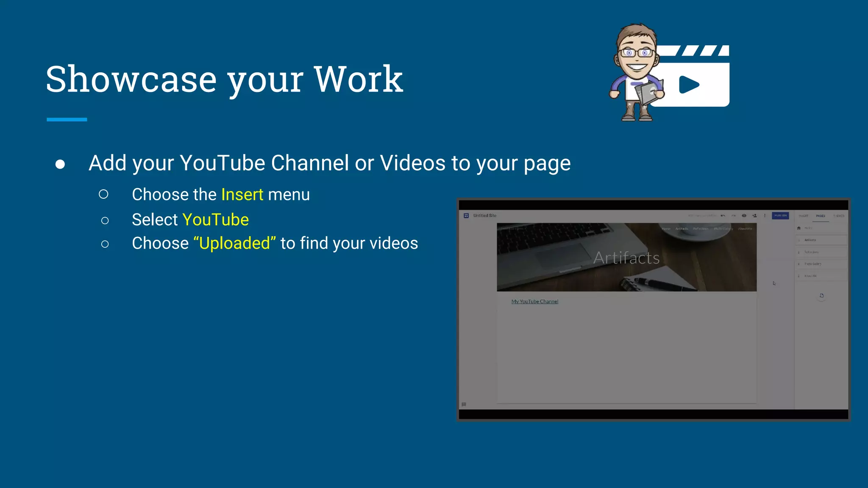Select the Artifacts page in Pages list
868x488 pixels.
click(821, 240)
